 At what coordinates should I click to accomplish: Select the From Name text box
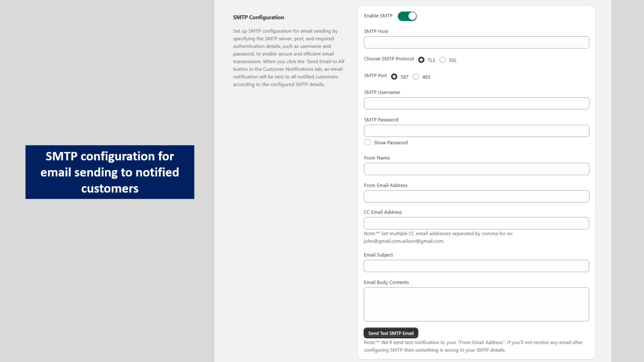(x=477, y=169)
